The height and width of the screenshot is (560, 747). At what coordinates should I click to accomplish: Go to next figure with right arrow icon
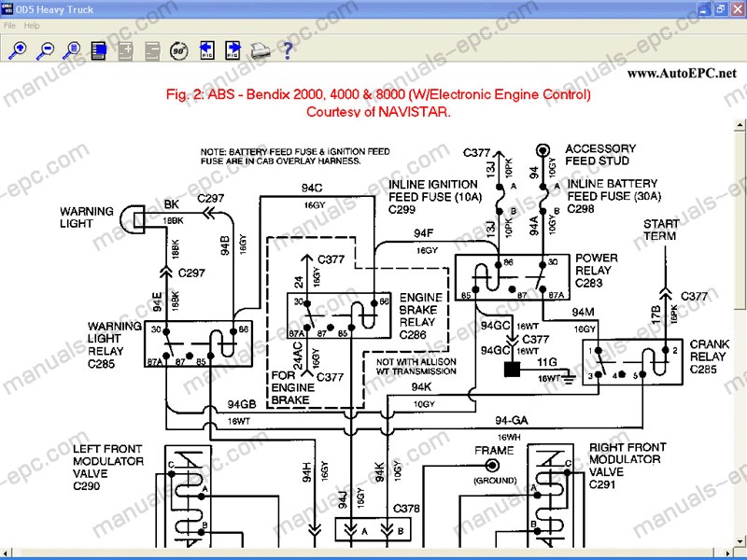pos(233,50)
